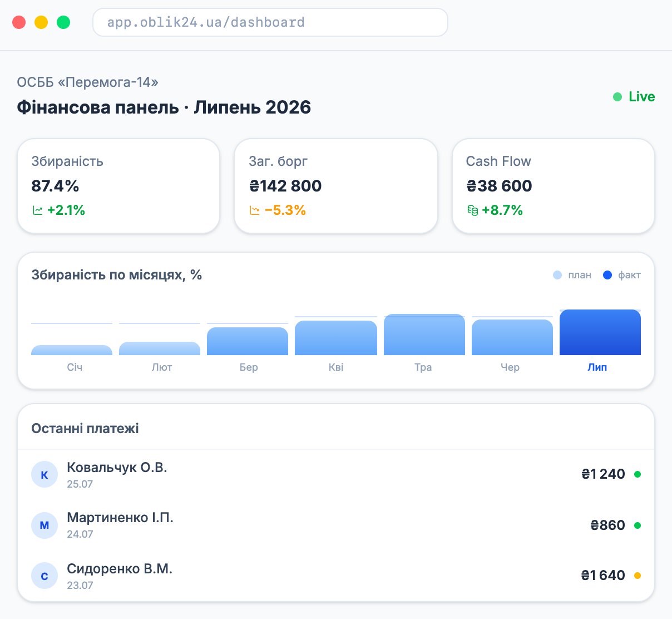Click the trend chart icon beside +2.1%
The image size is (672, 619).
(37, 210)
